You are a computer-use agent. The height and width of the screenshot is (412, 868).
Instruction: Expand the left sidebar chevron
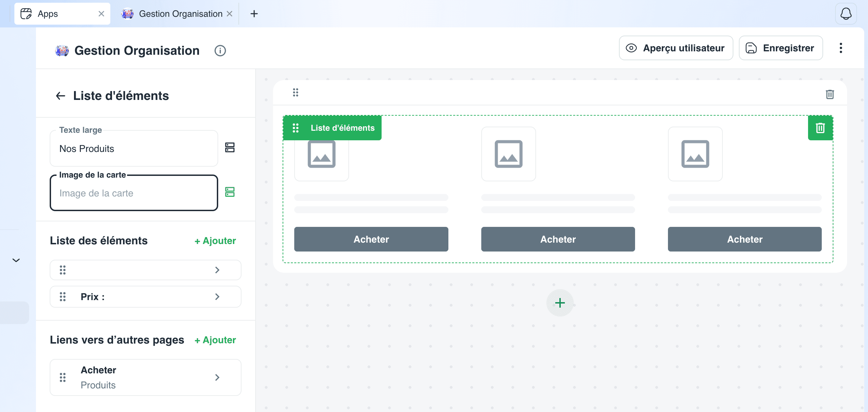16,260
